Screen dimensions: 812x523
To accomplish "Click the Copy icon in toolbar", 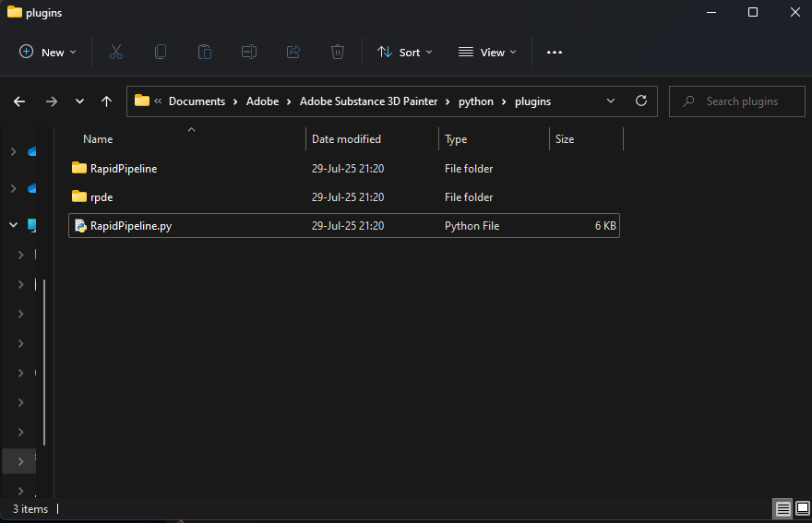I will click(161, 53).
